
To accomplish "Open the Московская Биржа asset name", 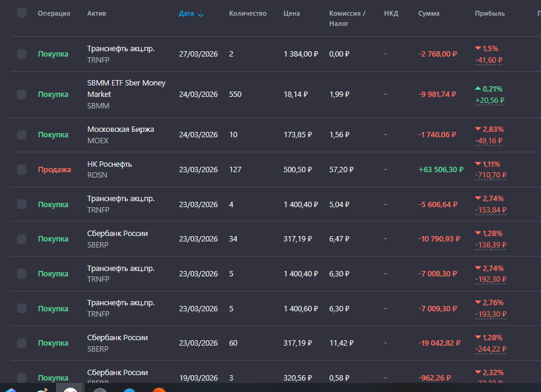I will click(x=120, y=129).
